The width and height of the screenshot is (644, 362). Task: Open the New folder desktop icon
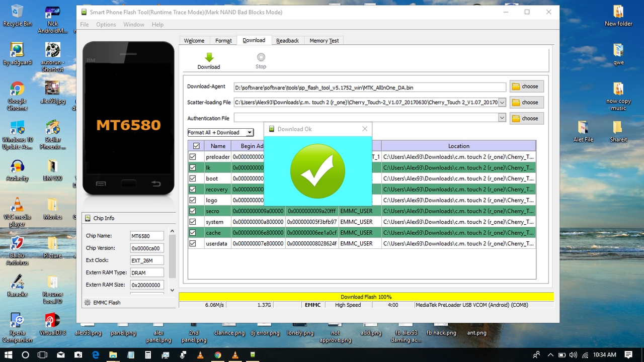coord(618,15)
